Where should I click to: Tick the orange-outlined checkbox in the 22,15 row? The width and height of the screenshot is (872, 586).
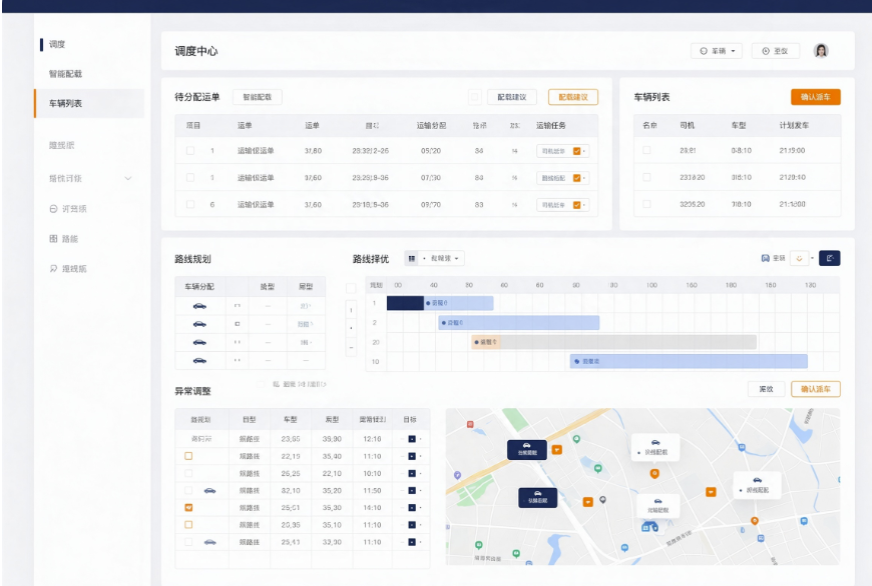tap(189, 456)
